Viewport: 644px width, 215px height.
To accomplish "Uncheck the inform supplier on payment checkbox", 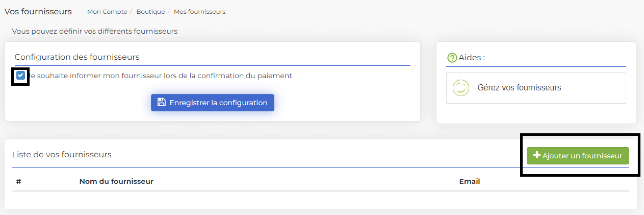I will click(20, 76).
